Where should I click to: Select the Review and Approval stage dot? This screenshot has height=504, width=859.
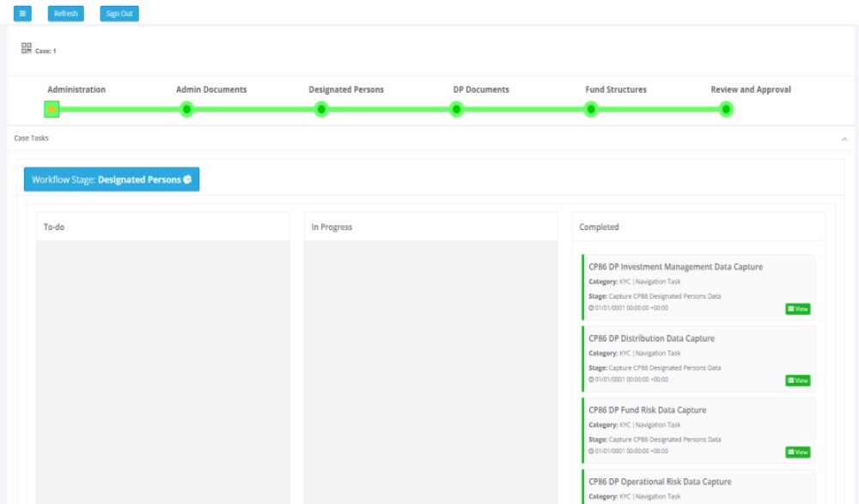(x=726, y=109)
